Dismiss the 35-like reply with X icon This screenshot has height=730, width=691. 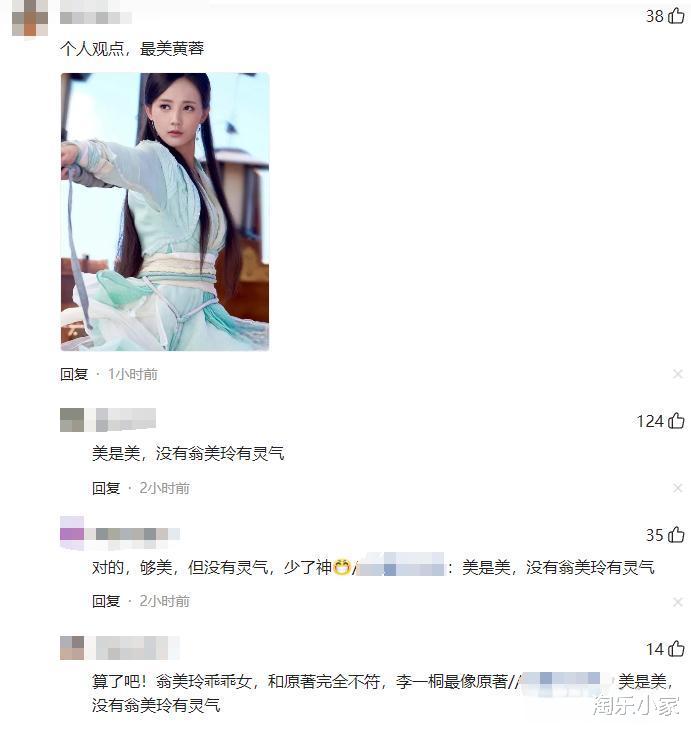click(x=677, y=602)
